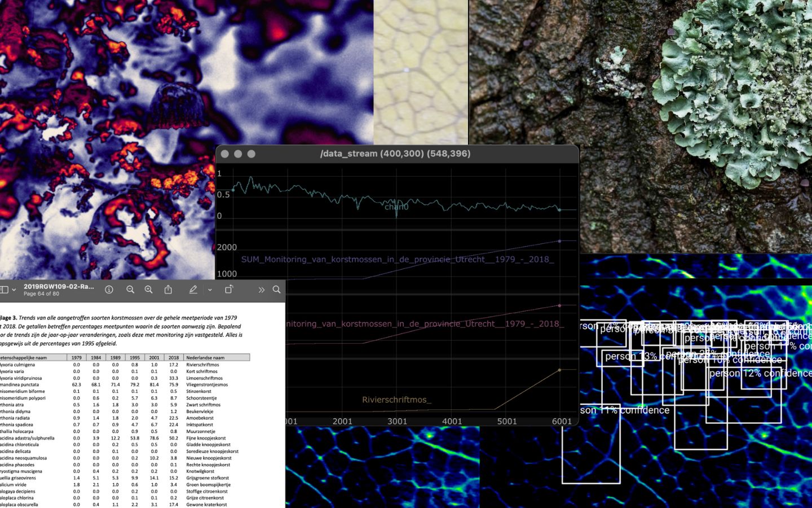
Task: Click the value 62.3 in the table
Action: 77,384
